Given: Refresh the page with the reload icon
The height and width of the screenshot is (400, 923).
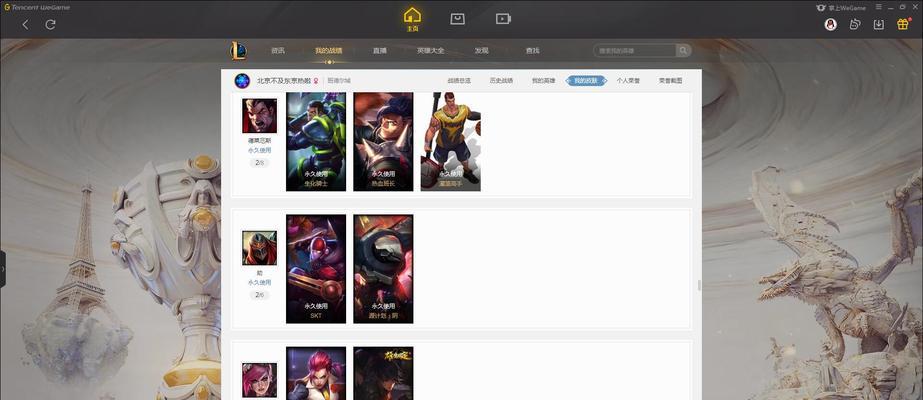Looking at the screenshot, I should pos(51,24).
